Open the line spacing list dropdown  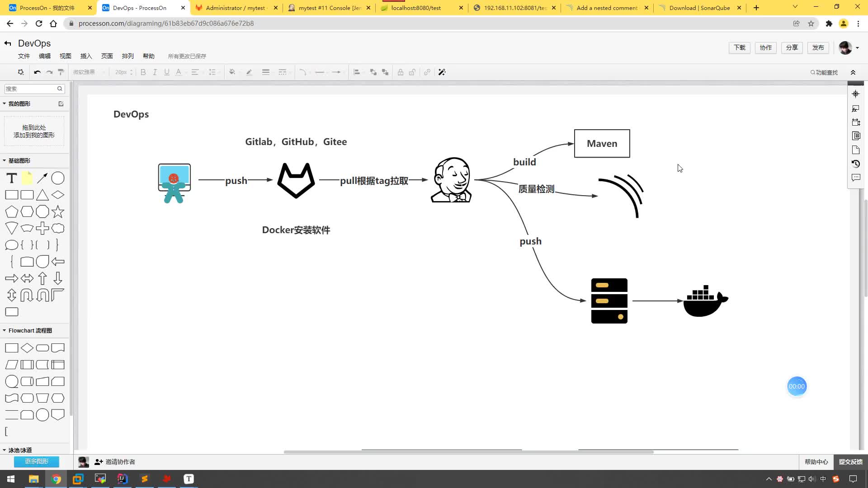[x=212, y=72]
